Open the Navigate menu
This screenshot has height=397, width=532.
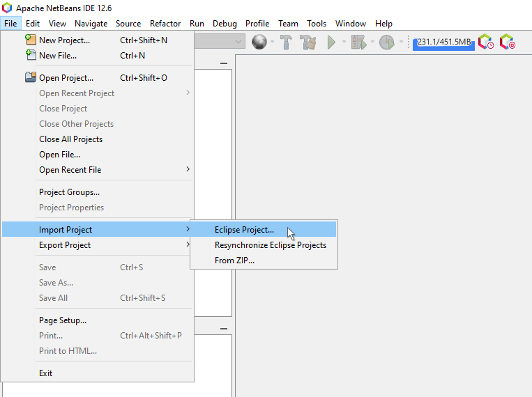pyautogui.click(x=91, y=24)
